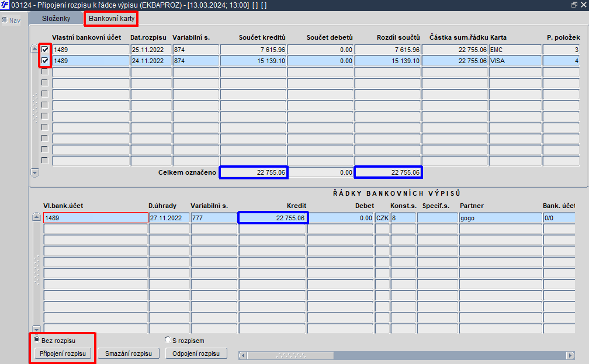Click upper table scroll-down arrow
This screenshot has height=364, width=589.
click(34, 173)
